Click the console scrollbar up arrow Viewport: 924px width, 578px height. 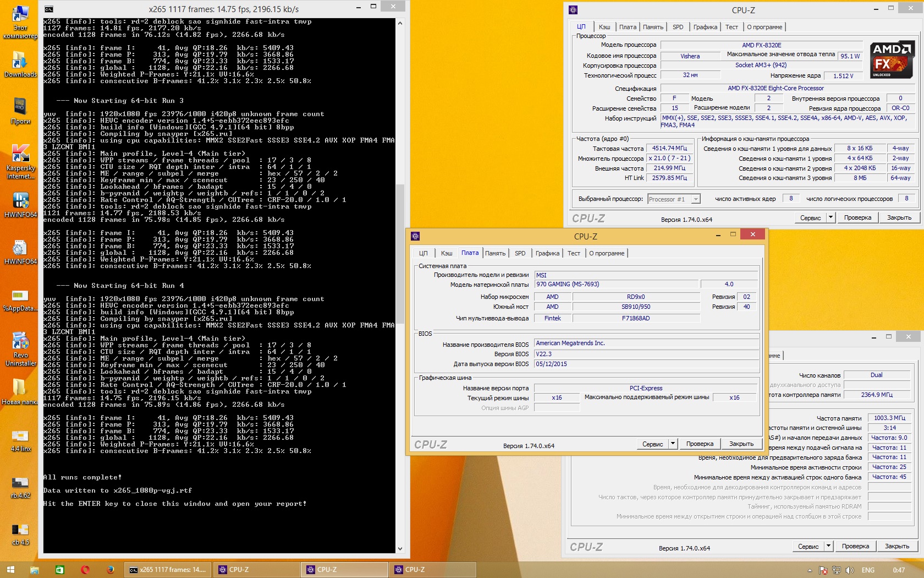[400, 23]
